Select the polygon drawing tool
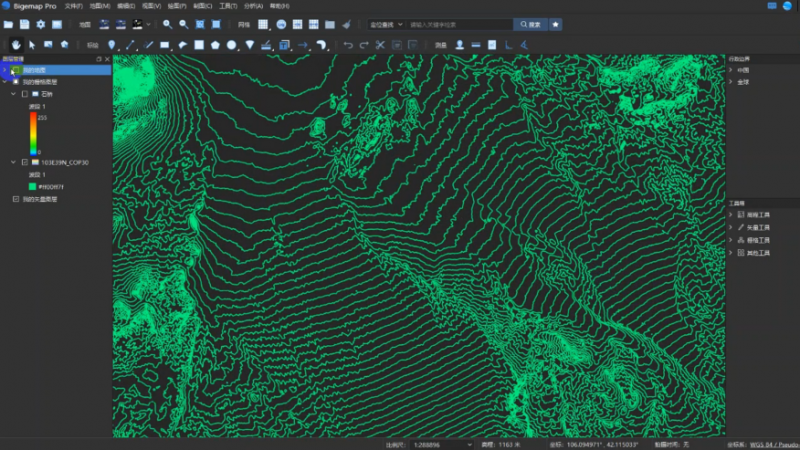Viewport: 800px width, 450px height. point(215,45)
